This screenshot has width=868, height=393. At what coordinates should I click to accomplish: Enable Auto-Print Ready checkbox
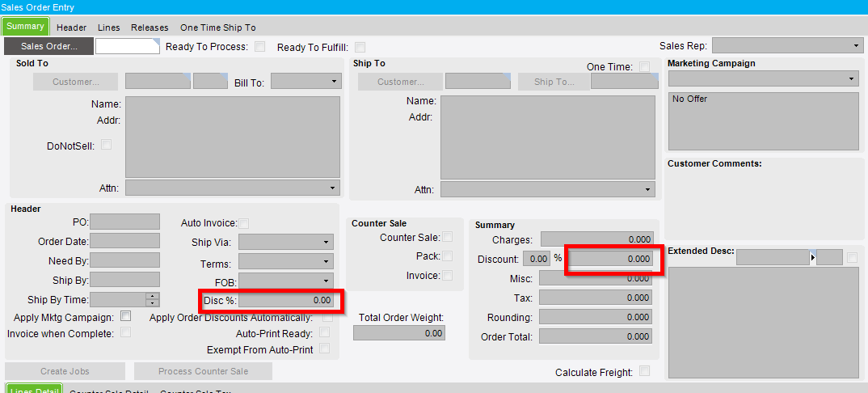point(324,332)
